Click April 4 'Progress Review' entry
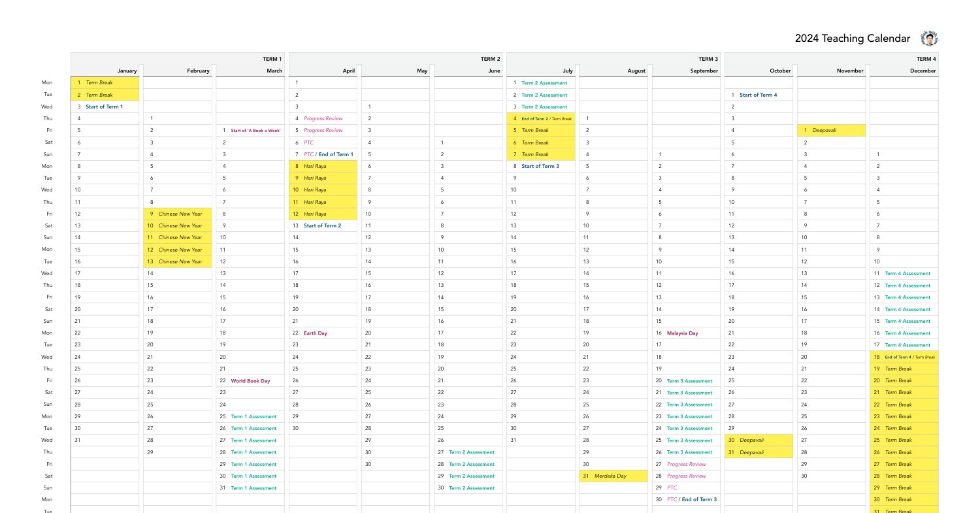The height and width of the screenshot is (513, 980). coord(323,118)
